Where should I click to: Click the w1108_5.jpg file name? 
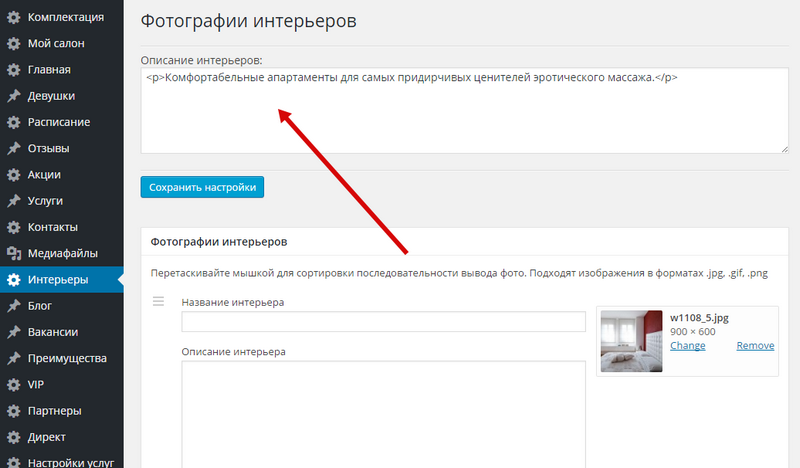699,318
